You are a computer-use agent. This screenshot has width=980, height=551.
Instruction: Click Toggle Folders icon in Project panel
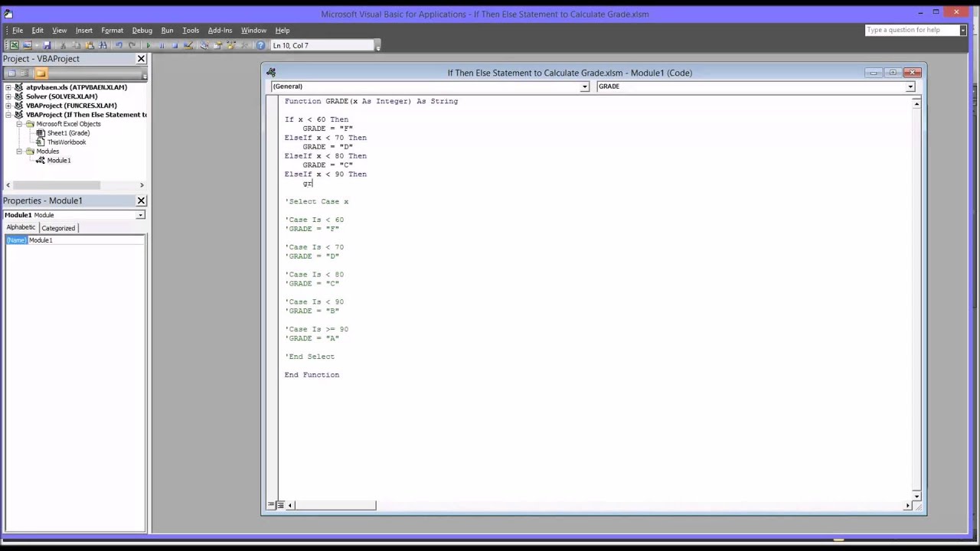41,73
